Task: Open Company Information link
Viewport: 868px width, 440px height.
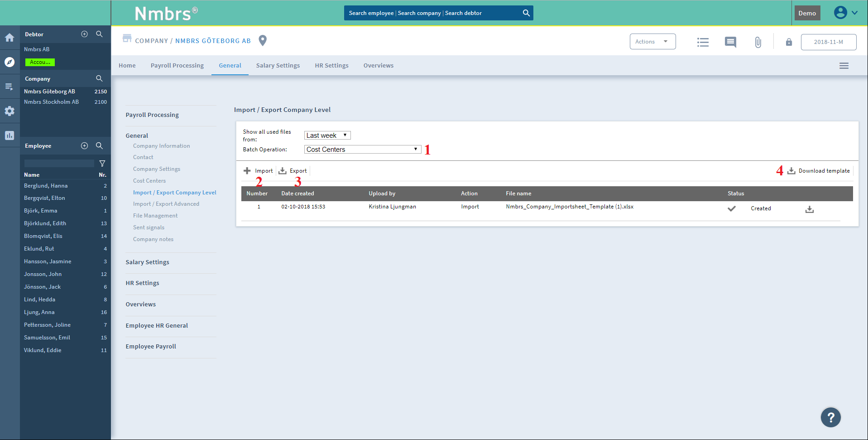Action: pyautogui.click(x=161, y=146)
